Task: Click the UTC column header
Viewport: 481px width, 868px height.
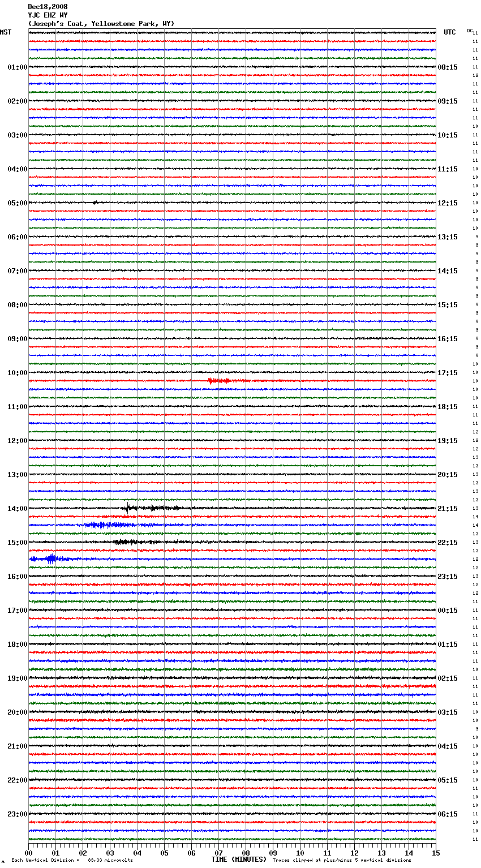Action: (450, 32)
